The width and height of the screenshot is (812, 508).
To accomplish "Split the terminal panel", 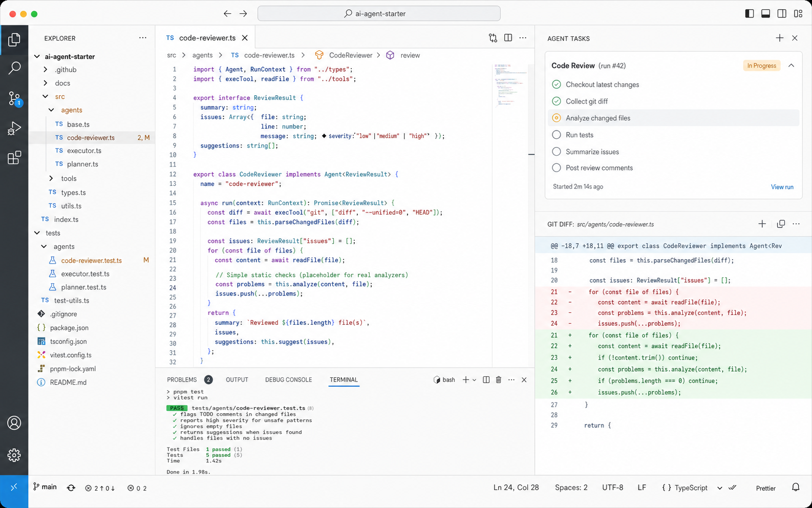I will (x=486, y=380).
